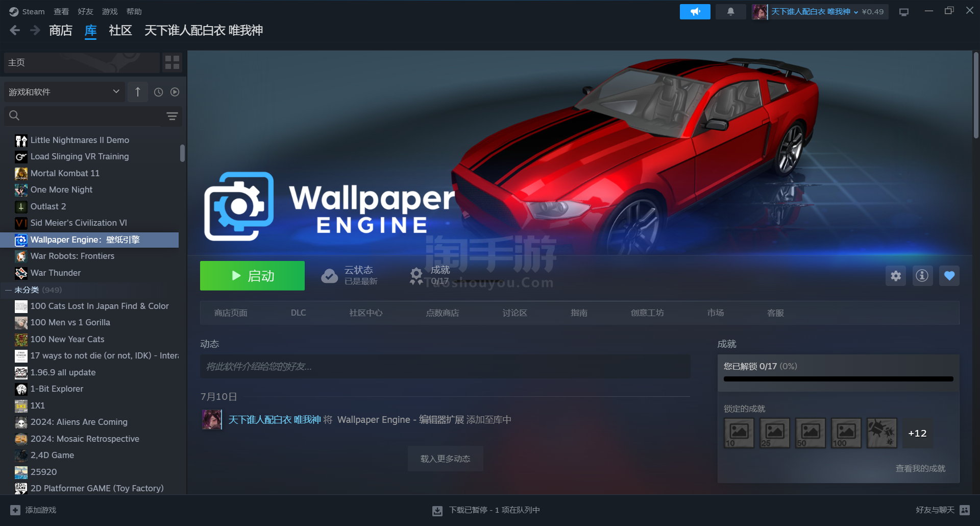The width and height of the screenshot is (980, 526).
Task: Select Mortal Kombat 11 in library
Action: pyautogui.click(x=90, y=173)
